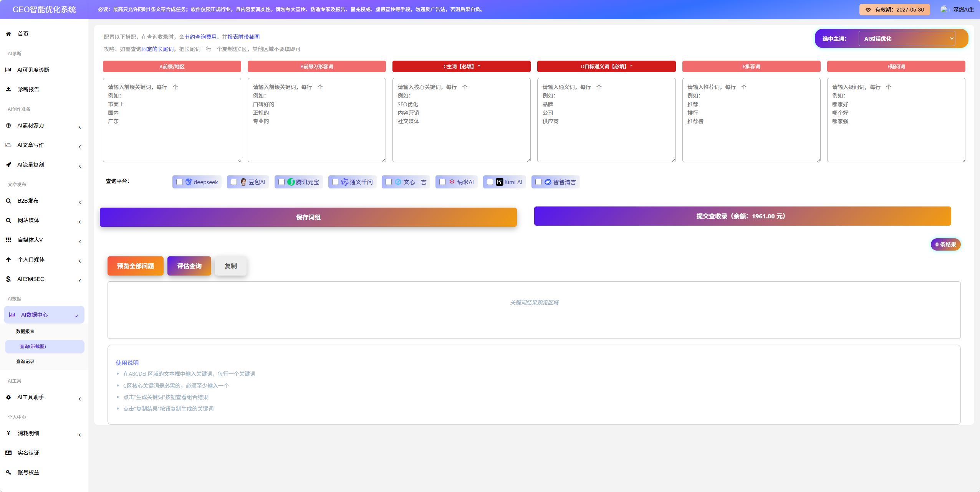Click the ID card icon for 实名认证
Screen dimensions: 980x492
[x=8, y=453]
